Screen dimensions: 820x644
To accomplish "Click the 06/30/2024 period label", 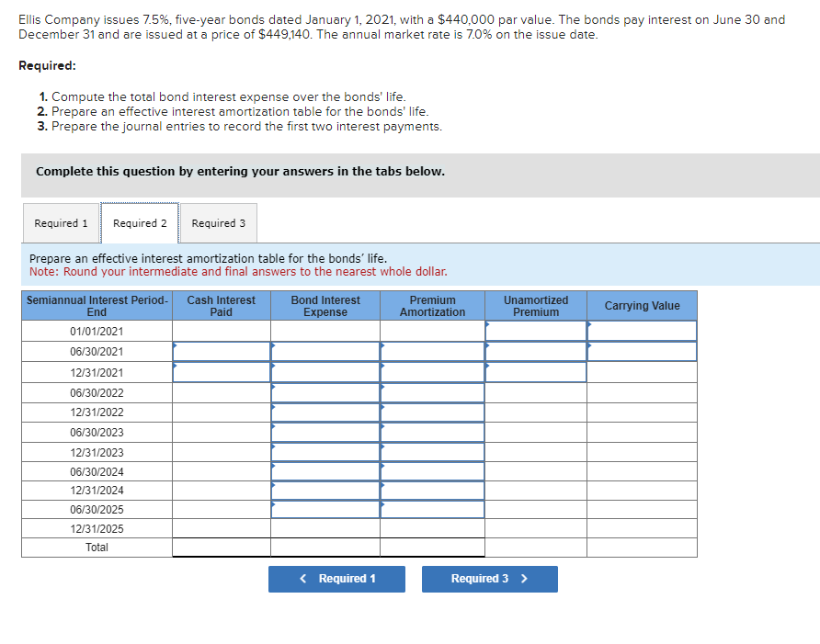I will click(x=97, y=472).
